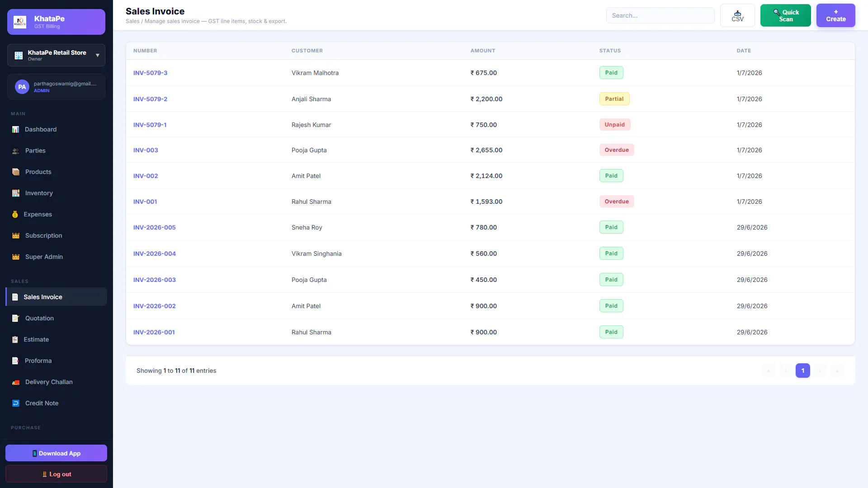Viewport: 868px width, 488px height.
Task: Click the Unpaid status badge
Action: click(x=614, y=125)
